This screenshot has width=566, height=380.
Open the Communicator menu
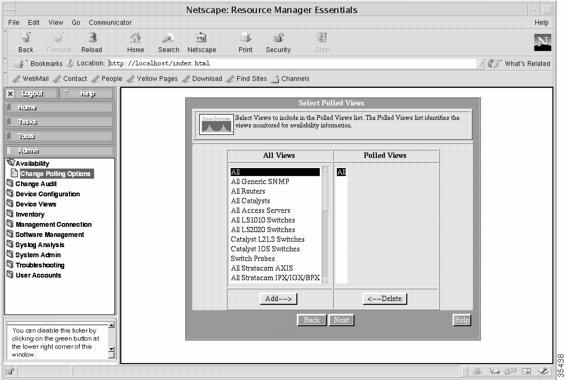110,22
